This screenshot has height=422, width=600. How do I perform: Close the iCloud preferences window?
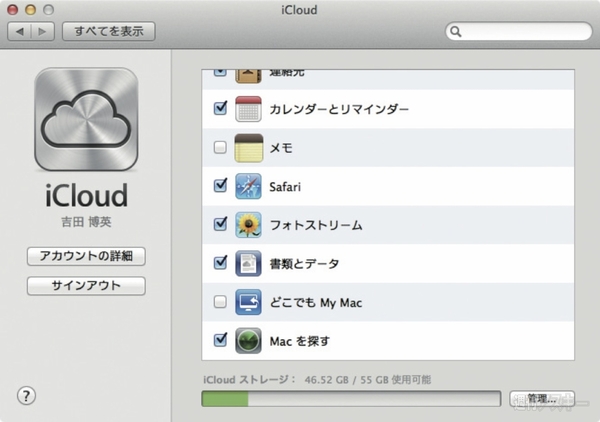click(13, 10)
